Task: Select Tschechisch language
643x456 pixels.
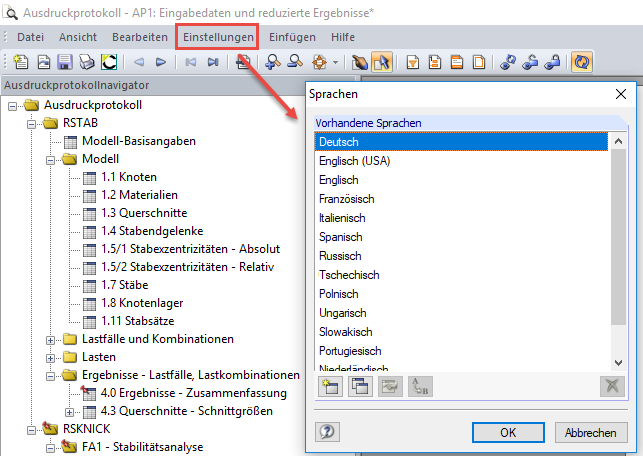Action: (461, 275)
